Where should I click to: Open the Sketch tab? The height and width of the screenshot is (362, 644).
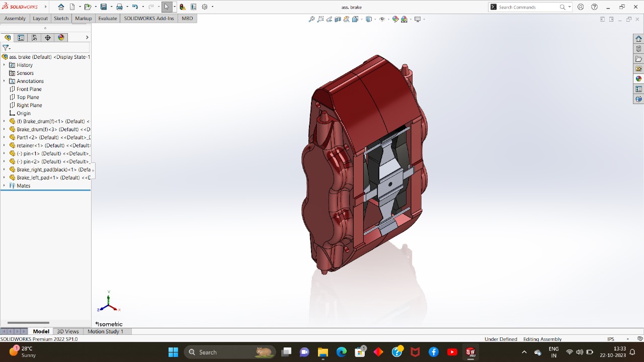61,18
